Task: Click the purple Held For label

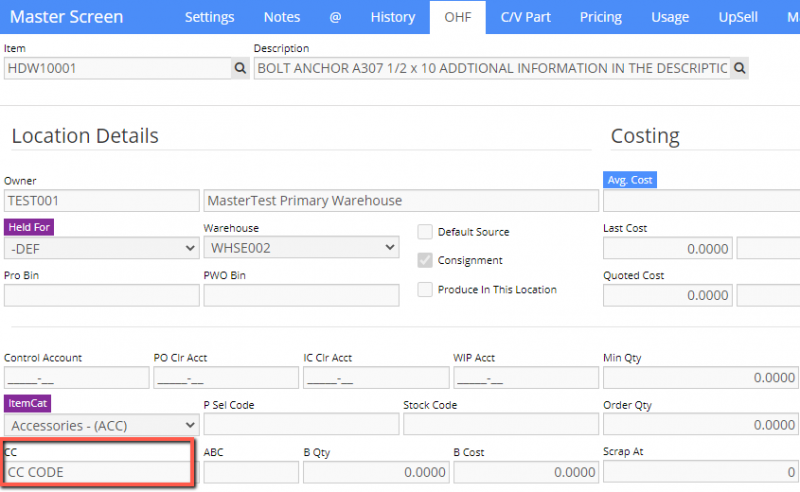Action: [x=29, y=227]
